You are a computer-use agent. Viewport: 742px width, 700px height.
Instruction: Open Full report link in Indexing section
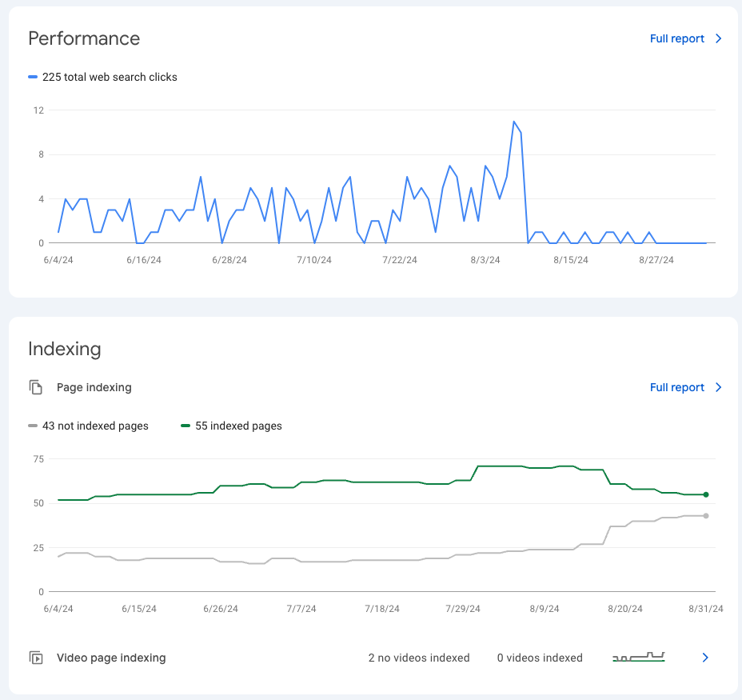[676, 387]
